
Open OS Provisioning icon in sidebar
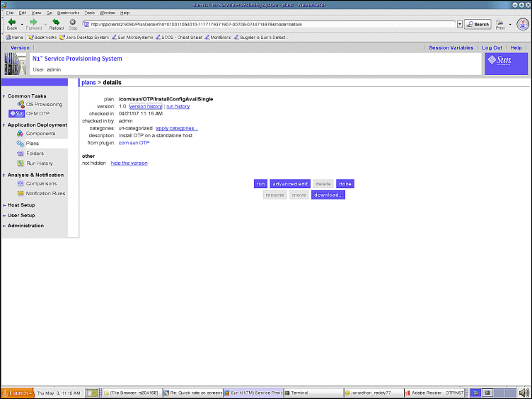pyautogui.click(x=21, y=104)
